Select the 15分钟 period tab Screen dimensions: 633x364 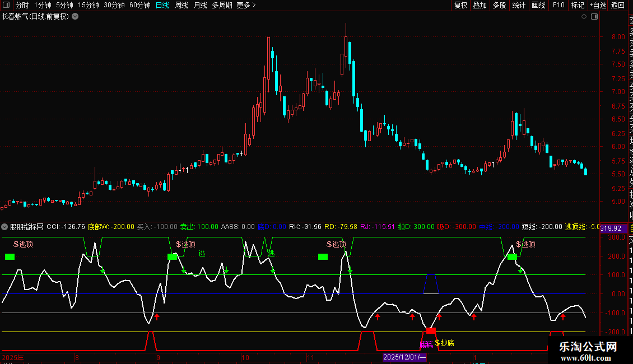pos(89,5)
